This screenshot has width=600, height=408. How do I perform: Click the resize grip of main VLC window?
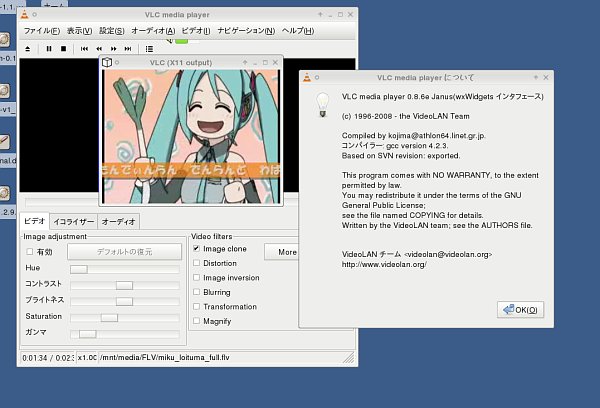coord(349,357)
